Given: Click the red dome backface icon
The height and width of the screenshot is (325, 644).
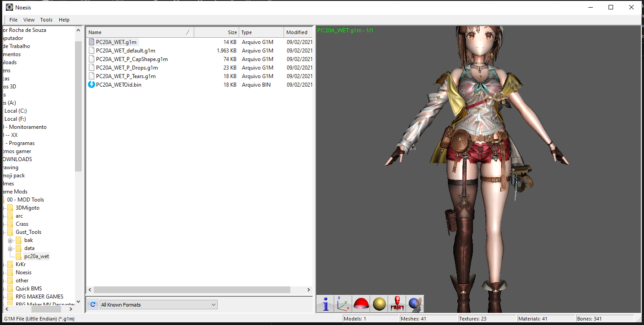Looking at the screenshot, I should pyautogui.click(x=361, y=304).
